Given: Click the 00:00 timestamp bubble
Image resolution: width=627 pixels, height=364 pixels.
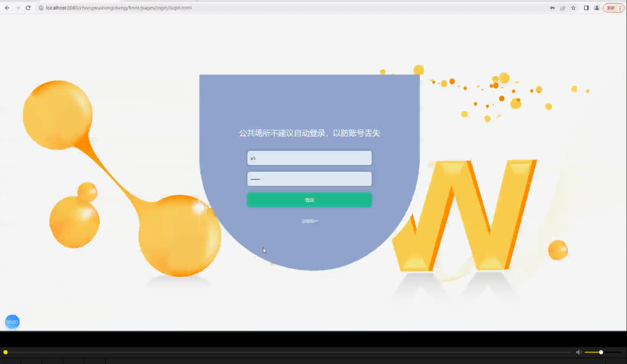Looking at the screenshot, I should click(x=12, y=321).
